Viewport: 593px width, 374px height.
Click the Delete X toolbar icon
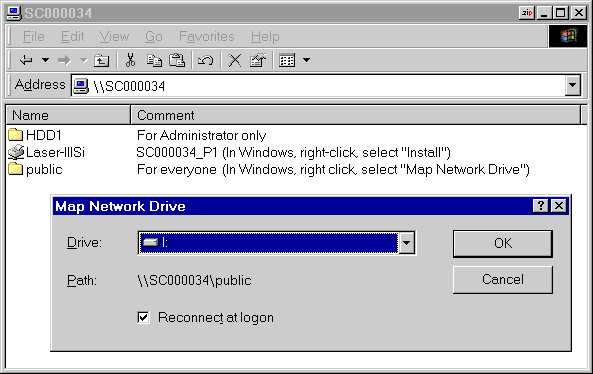click(234, 60)
